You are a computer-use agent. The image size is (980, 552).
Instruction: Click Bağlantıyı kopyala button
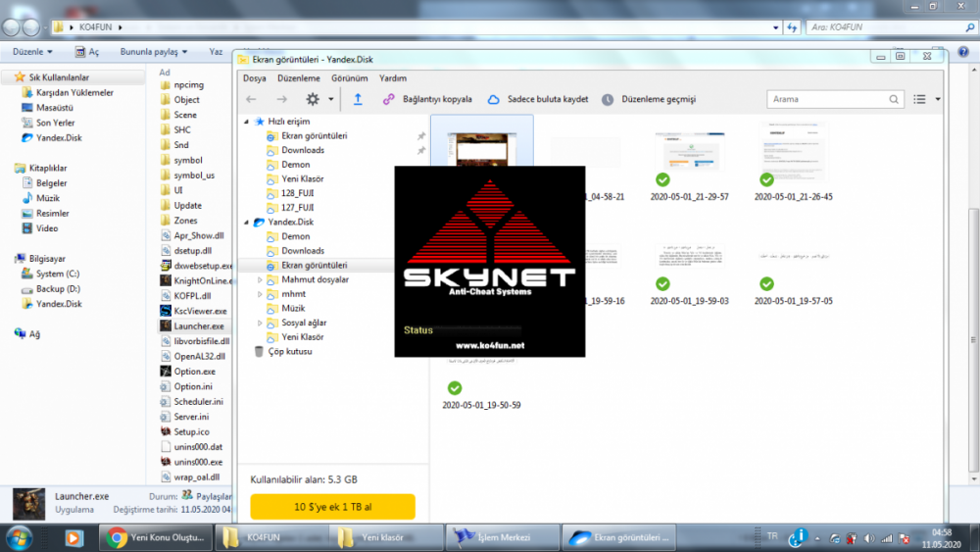tap(427, 99)
